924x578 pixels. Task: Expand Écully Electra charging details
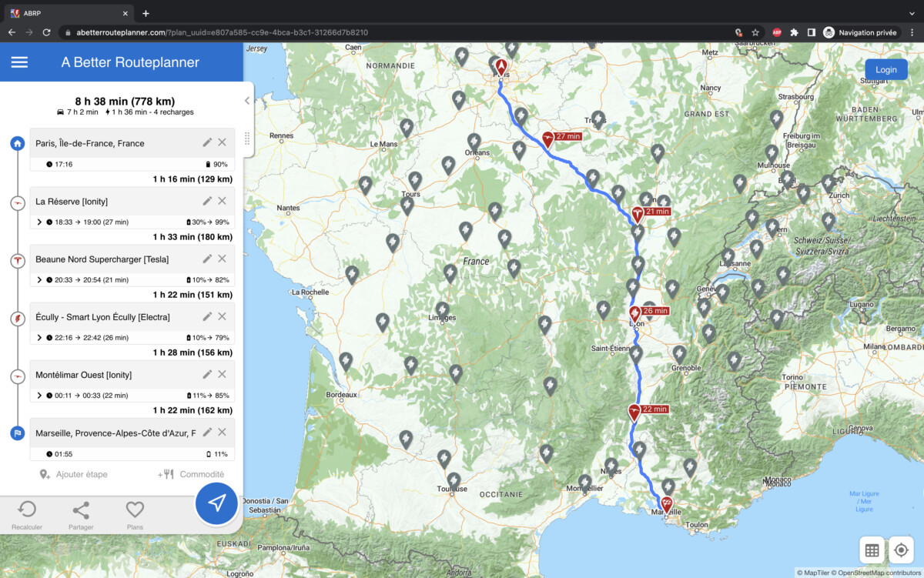[39, 337]
